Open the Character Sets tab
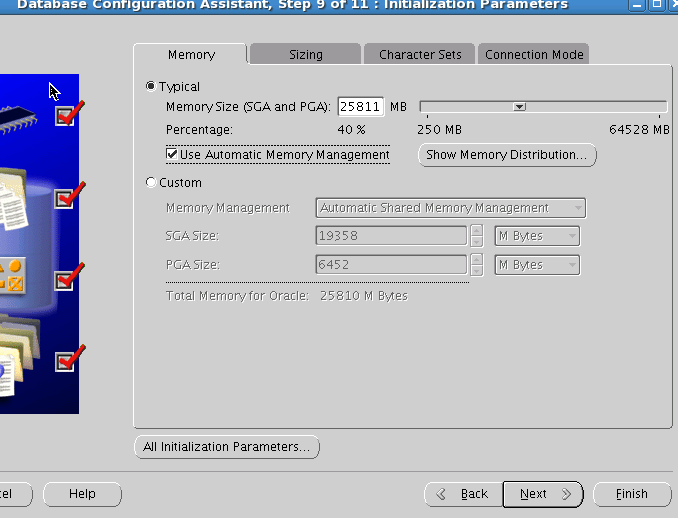 420,54
